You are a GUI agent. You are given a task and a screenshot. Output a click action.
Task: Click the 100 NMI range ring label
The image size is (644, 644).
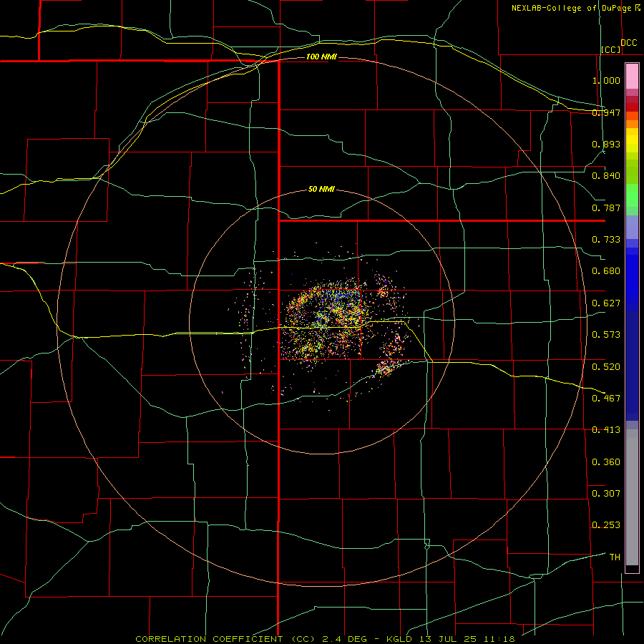321,57
